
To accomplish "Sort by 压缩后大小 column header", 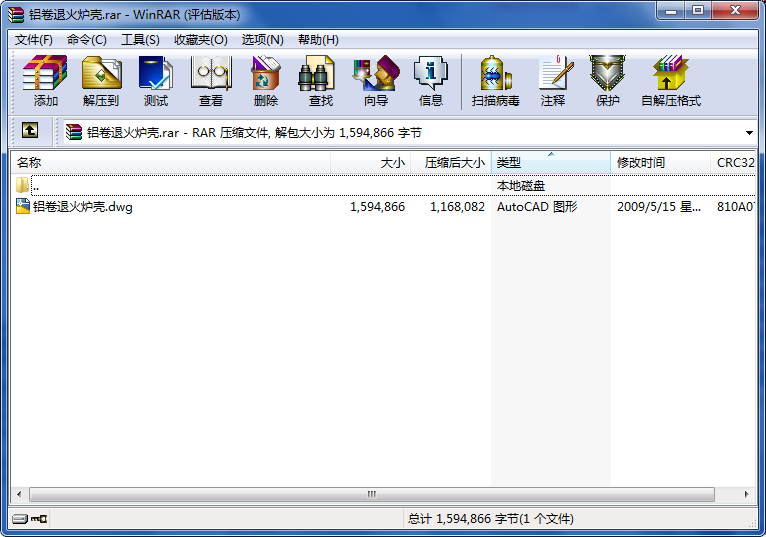I will tap(451, 163).
